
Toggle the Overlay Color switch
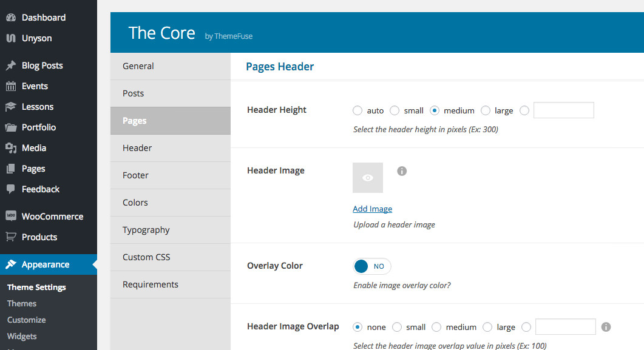coord(371,266)
